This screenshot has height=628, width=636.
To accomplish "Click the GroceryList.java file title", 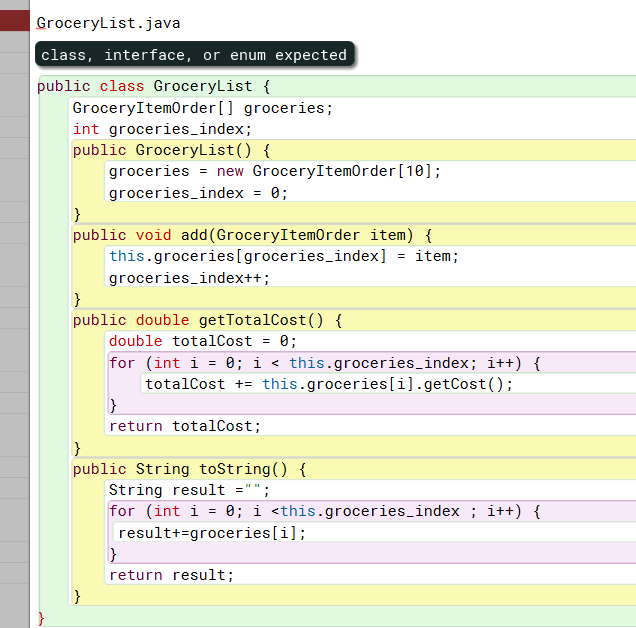I will (x=108, y=23).
